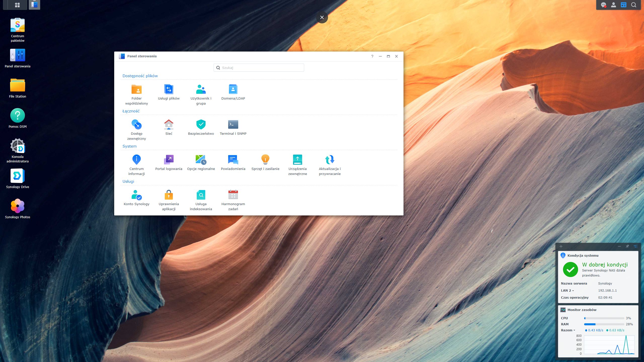Open File Station from the desktop
This screenshot has height=362, width=644.
[x=18, y=88]
